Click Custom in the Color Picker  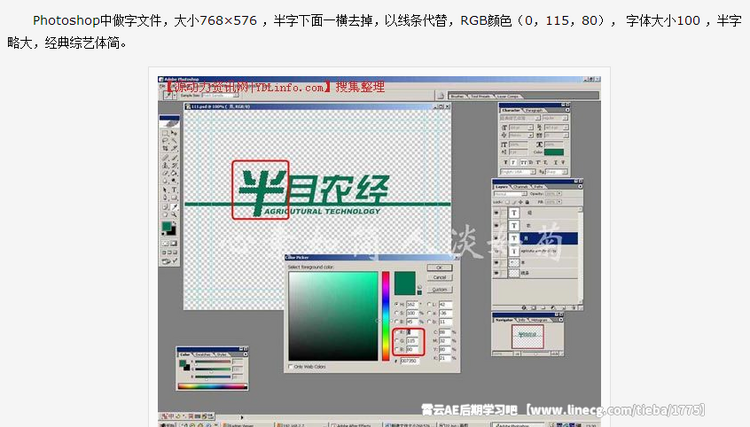(440, 289)
